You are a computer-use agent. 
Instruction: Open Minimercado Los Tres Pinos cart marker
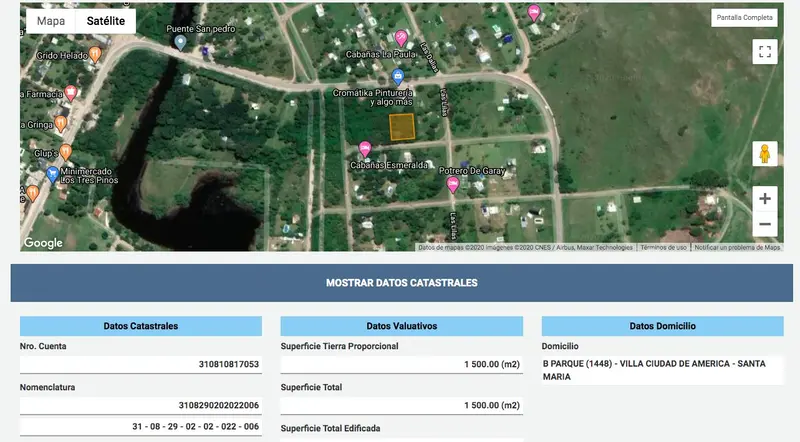point(52,174)
